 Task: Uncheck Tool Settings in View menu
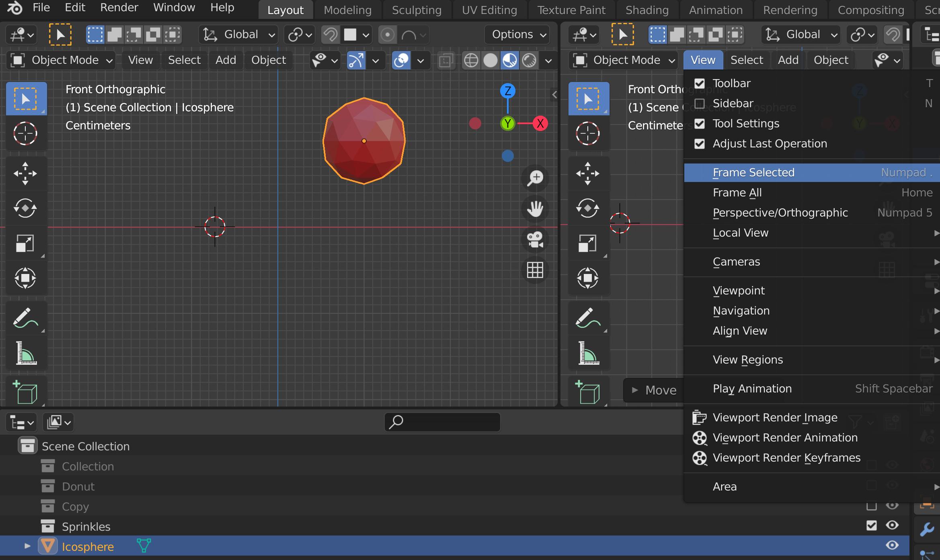(700, 124)
